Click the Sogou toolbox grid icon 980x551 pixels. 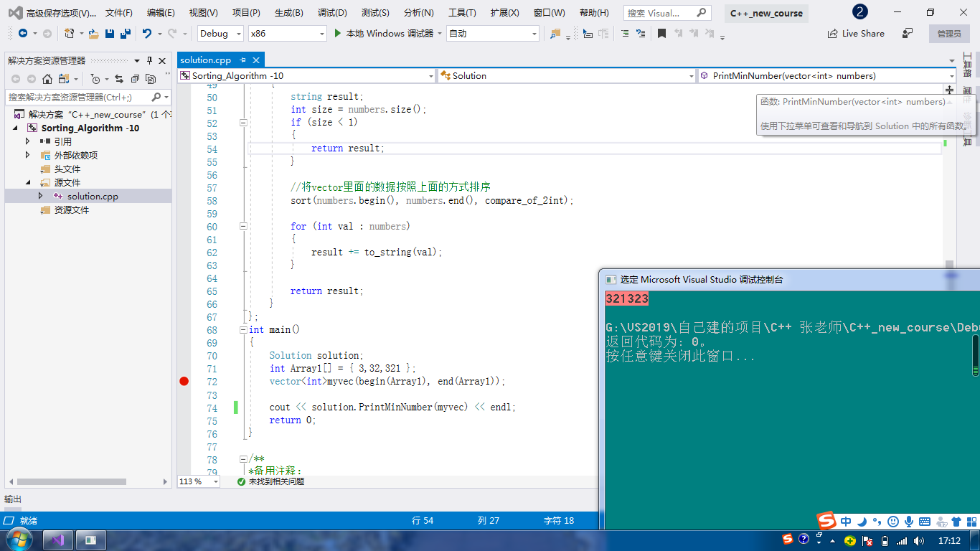(x=970, y=522)
